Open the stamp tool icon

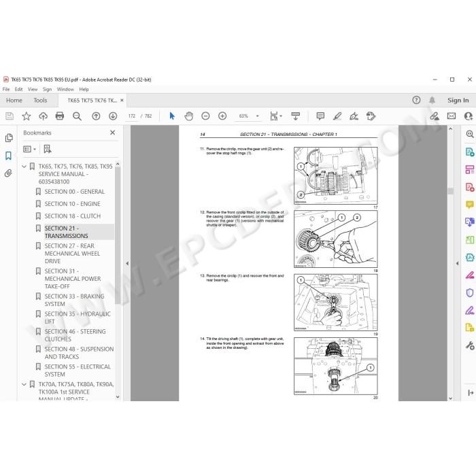371,116
